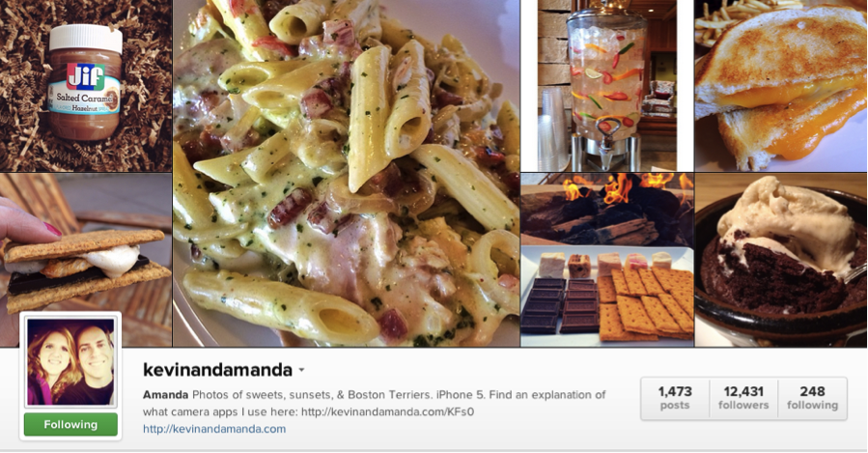Click the kevinandamanda username heading

(217, 369)
